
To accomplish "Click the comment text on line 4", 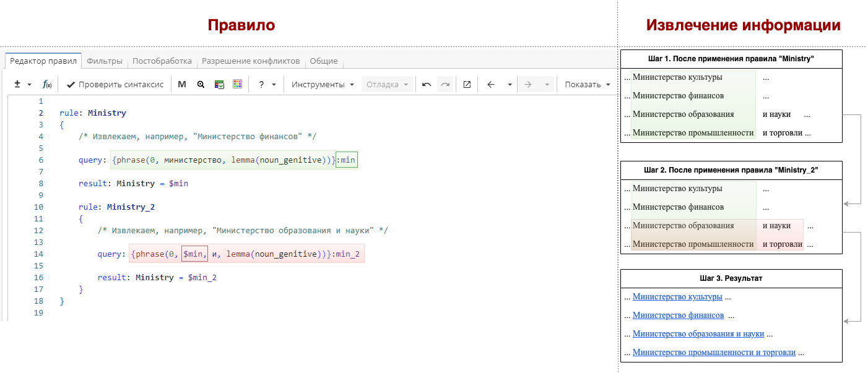I will [197, 137].
